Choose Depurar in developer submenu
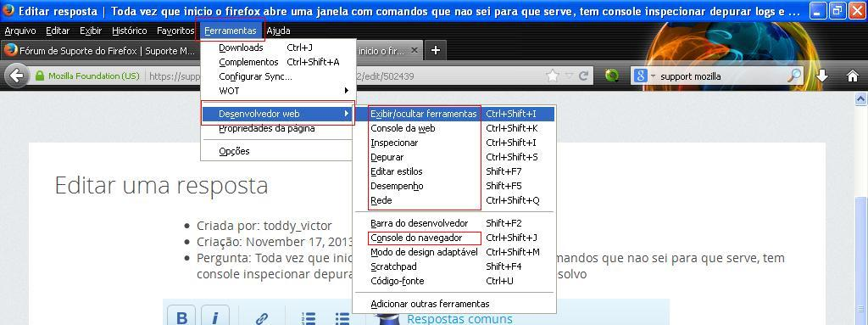 pos(454,157)
